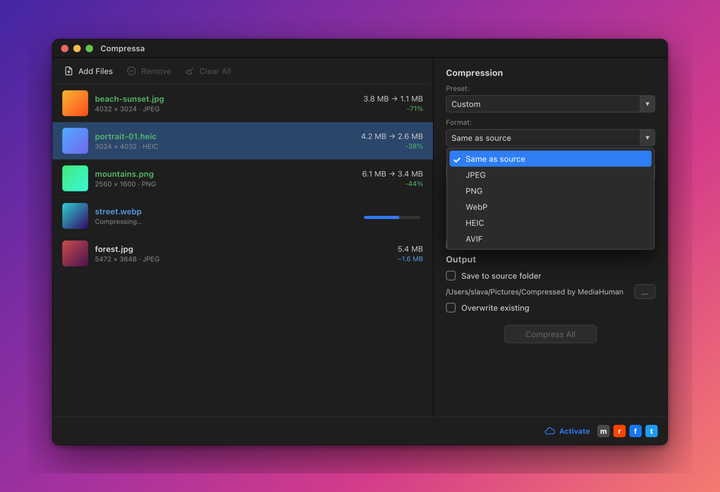720x492 pixels.
Task: Click the street.webp file name
Action: (x=118, y=212)
